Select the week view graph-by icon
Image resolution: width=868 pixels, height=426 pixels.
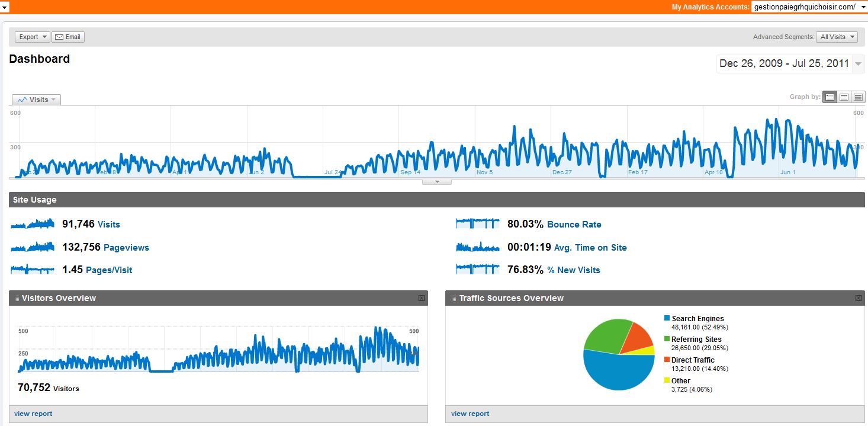844,97
